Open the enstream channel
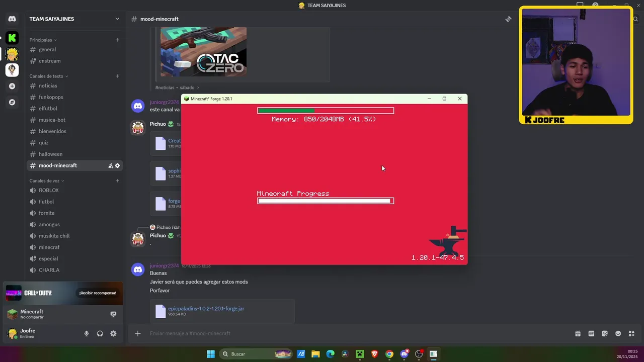Screen dimensions: 644x362 coord(74,61)
